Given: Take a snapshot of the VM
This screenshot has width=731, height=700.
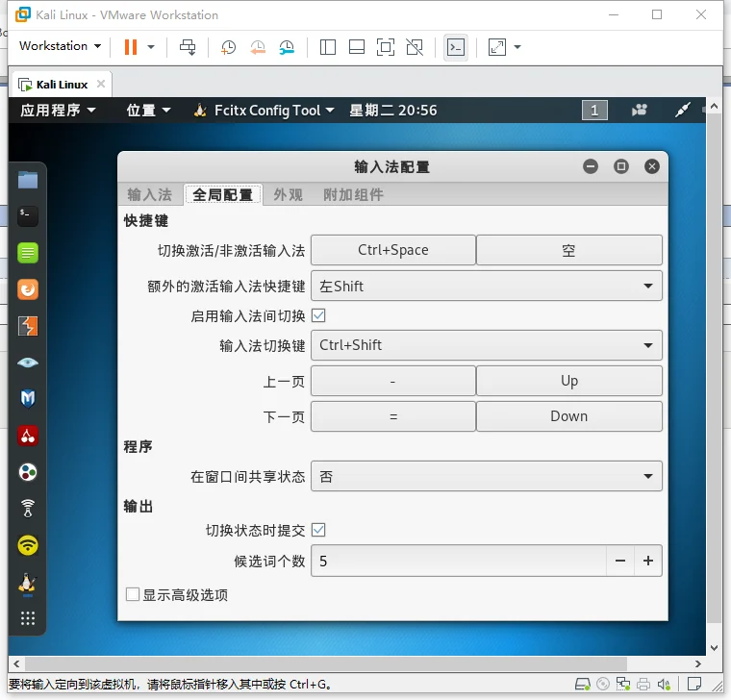Looking at the screenshot, I should coord(228,46).
